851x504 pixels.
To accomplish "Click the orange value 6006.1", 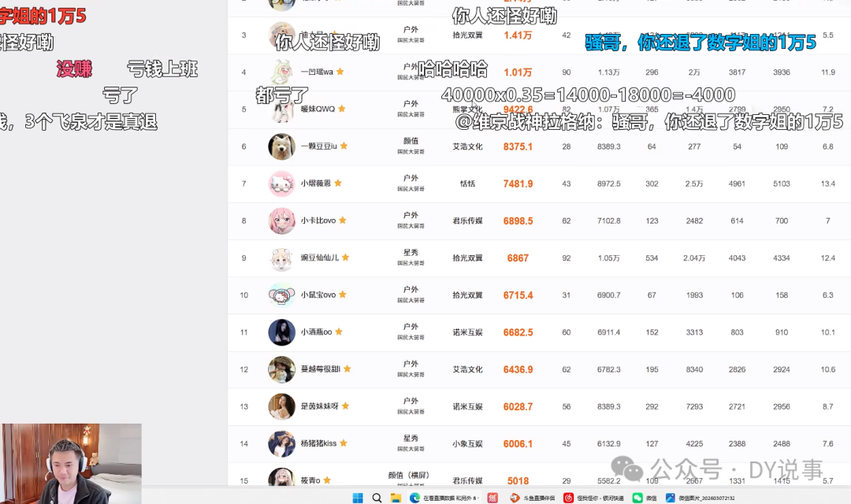I will tap(518, 444).
